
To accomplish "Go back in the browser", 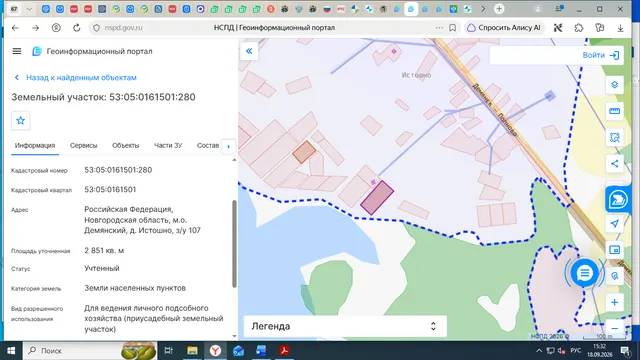I will (x=15, y=28).
